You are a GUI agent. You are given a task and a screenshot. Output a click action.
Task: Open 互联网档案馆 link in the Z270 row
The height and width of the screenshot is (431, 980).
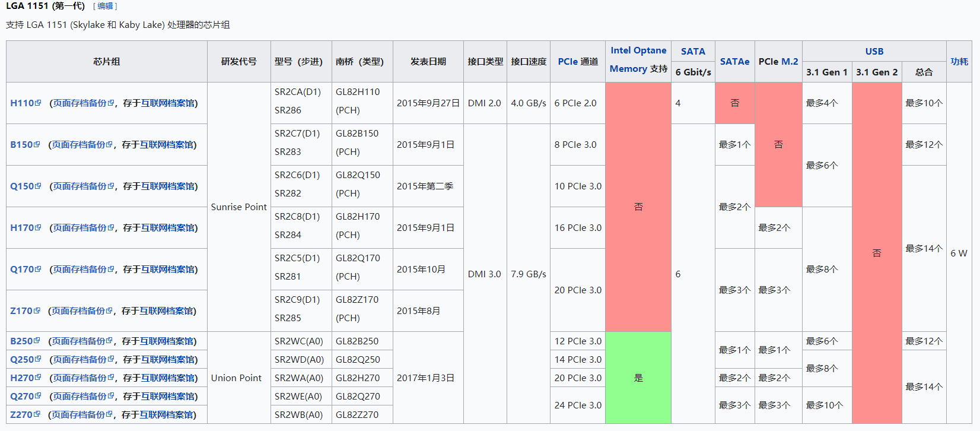pos(167,415)
